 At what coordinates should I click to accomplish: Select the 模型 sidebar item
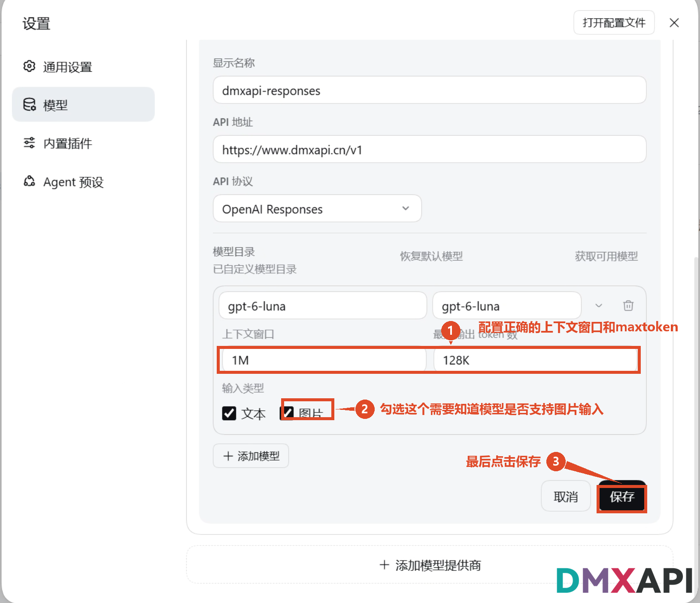83,105
